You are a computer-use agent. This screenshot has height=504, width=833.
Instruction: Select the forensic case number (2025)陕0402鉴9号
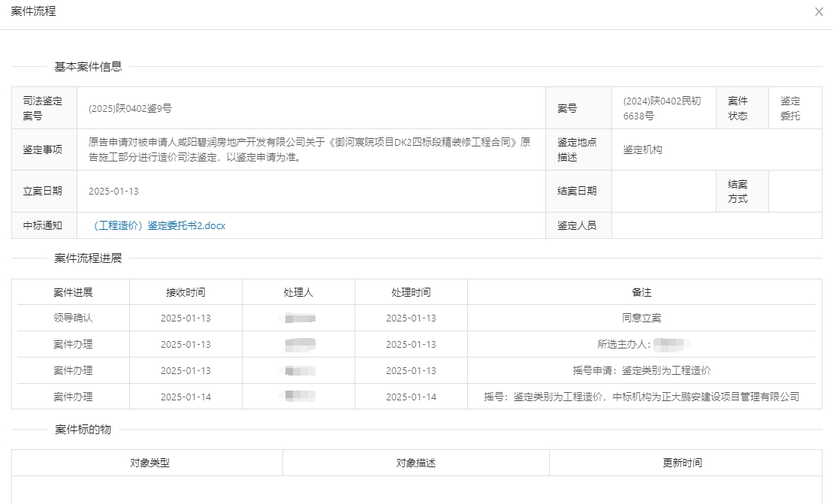(x=130, y=108)
